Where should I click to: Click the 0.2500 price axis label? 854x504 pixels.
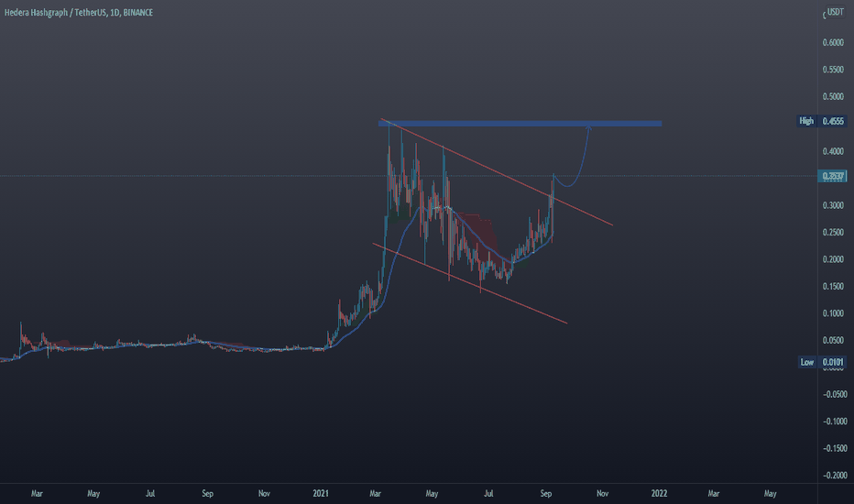tap(833, 232)
